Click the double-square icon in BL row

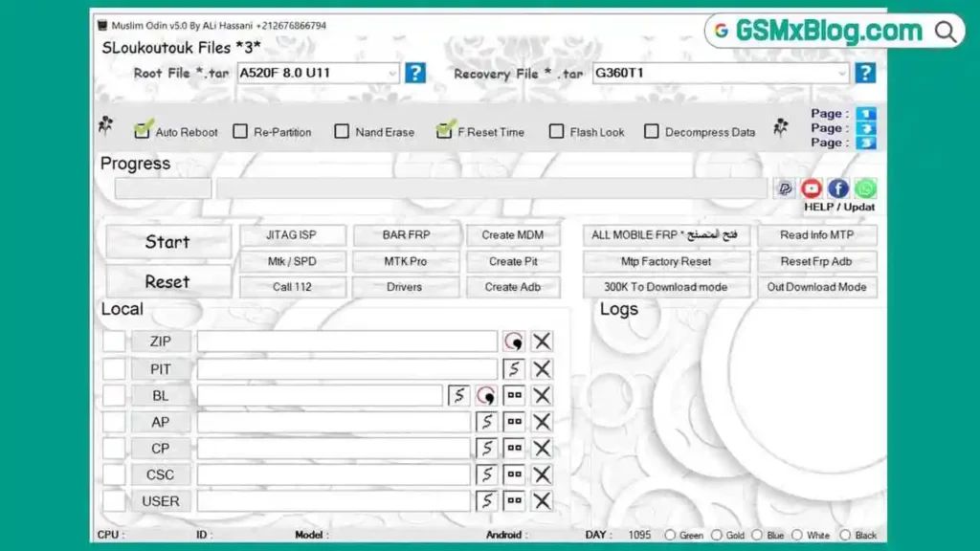(514, 395)
